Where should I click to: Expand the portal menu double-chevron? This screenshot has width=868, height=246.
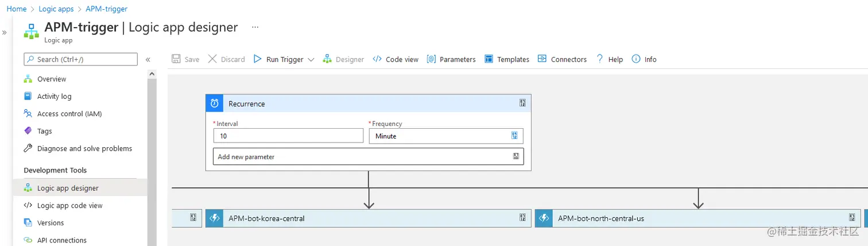point(5,32)
